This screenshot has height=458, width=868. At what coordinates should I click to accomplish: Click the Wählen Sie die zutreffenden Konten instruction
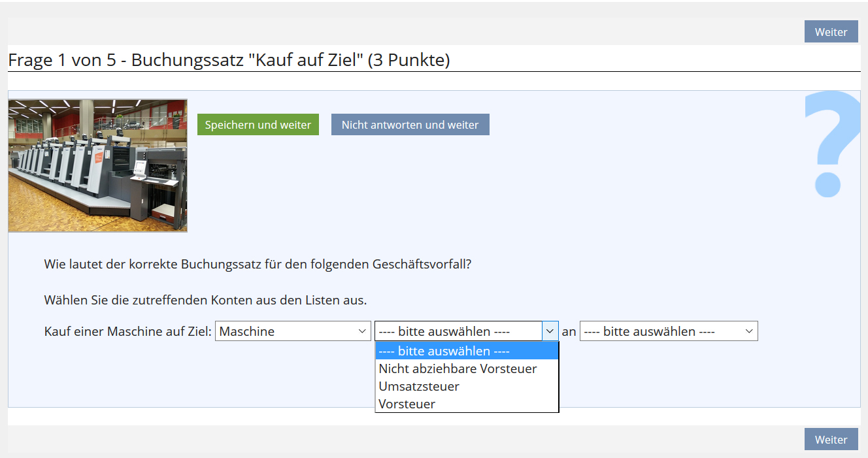point(205,301)
